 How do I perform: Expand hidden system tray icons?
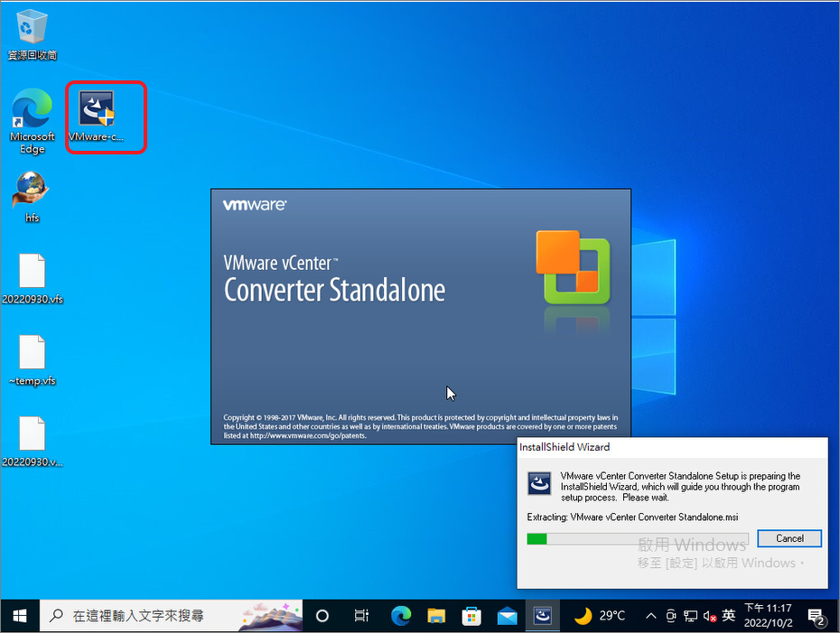pos(651,616)
